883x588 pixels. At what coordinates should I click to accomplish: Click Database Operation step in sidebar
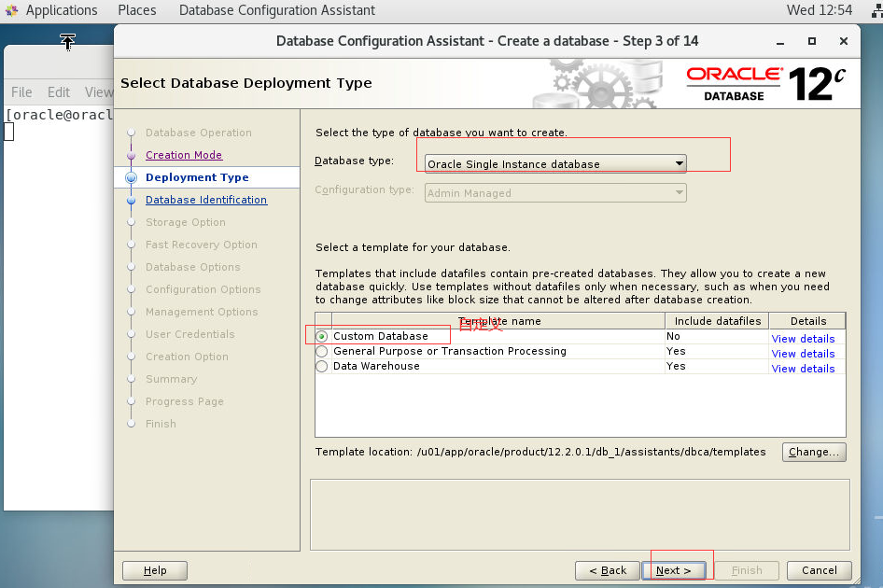tap(198, 133)
